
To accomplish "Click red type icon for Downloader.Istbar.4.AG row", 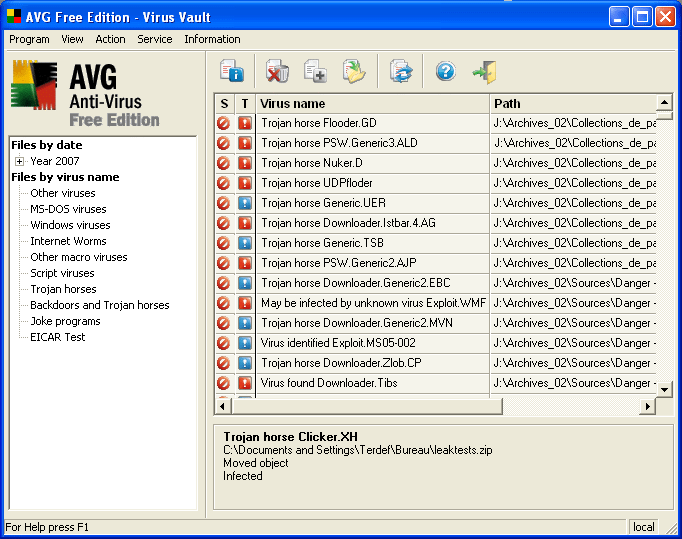I will 245,223.
